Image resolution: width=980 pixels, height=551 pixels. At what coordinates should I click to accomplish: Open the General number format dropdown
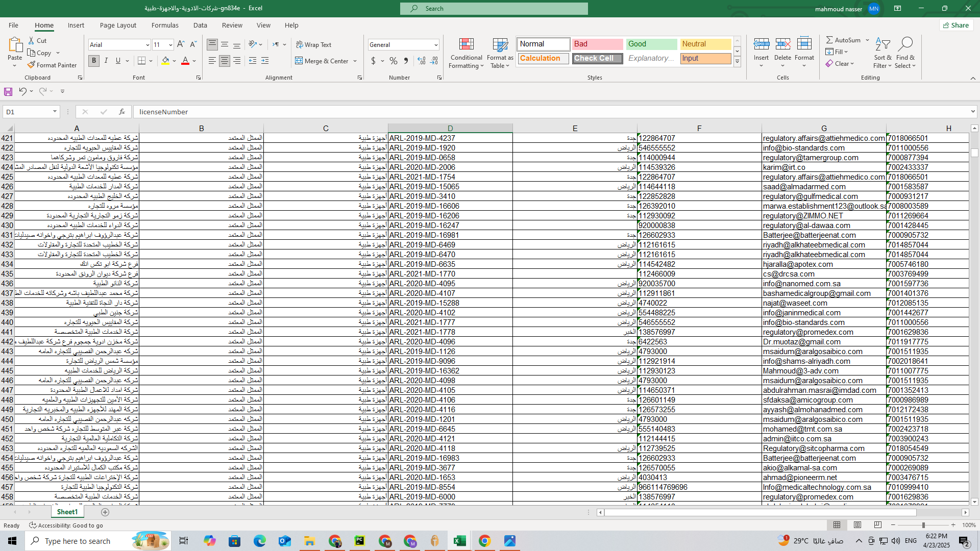click(x=436, y=45)
